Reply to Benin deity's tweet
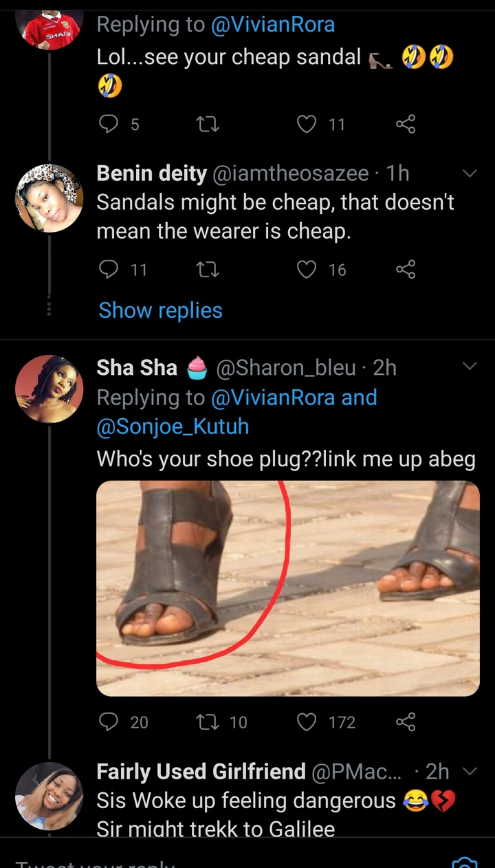The image size is (495, 868). point(109,270)
